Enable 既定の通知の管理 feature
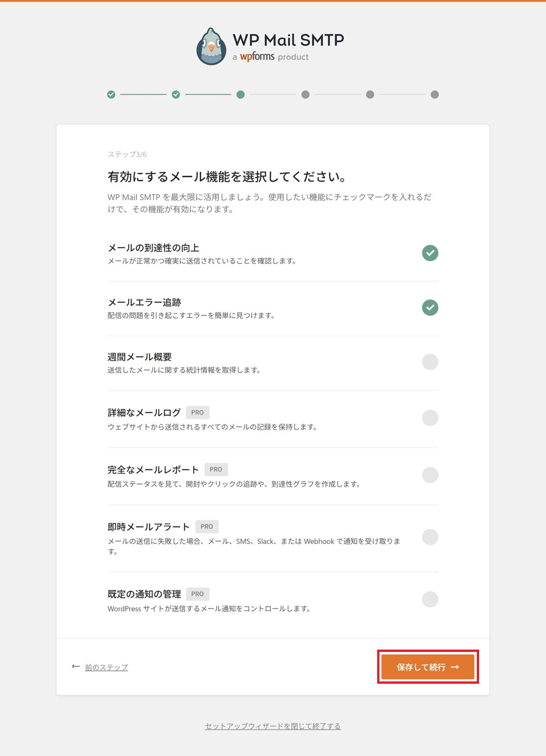The width and height of the screenshot is (546, 756). [x=430, y=599]
